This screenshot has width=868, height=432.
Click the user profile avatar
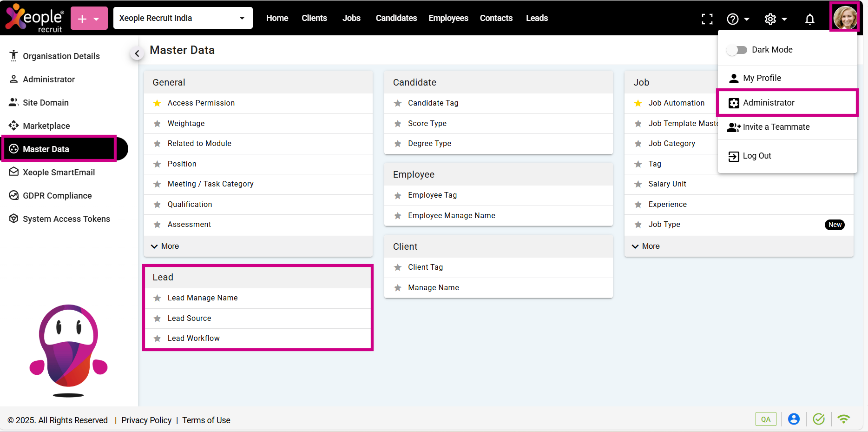click(844, 18)
